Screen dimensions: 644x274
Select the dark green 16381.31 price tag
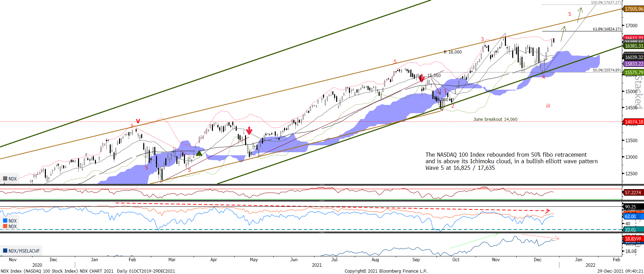(x=634, y=46)
